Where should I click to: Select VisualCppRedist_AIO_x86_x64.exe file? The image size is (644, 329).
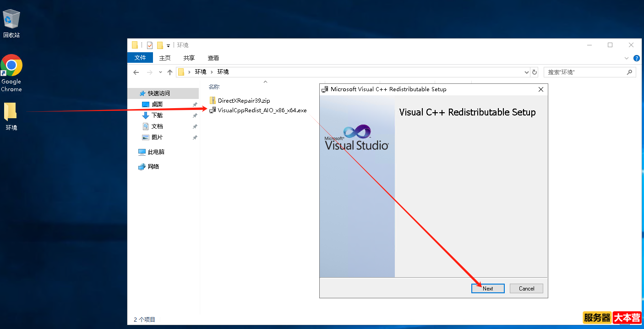[258, 110]
